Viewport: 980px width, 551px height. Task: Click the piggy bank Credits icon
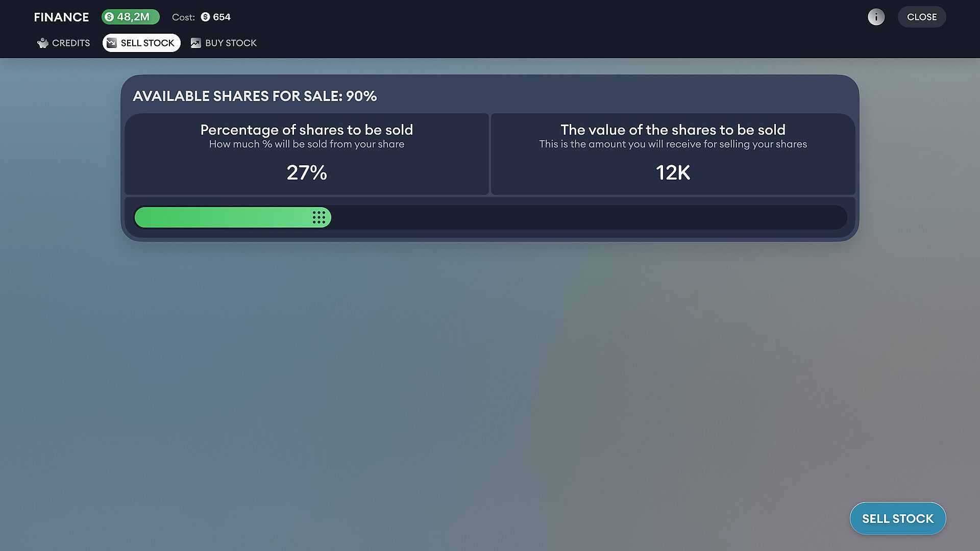point(43,43)
